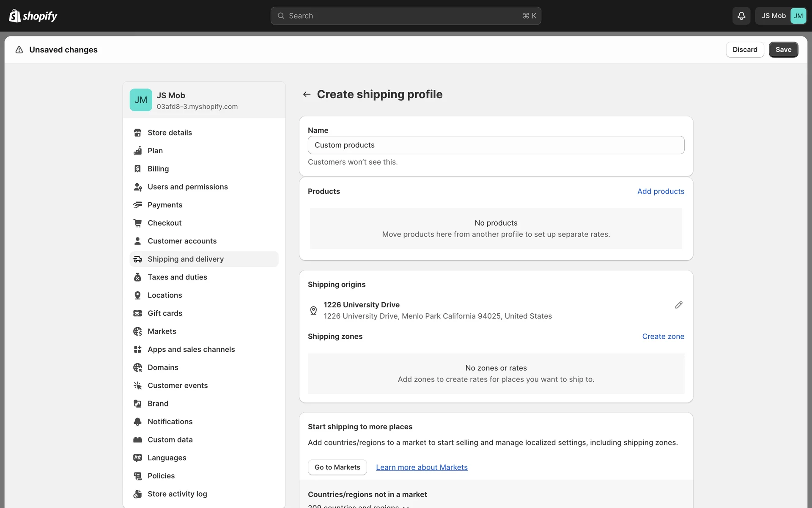
Task: Open the JS Mob account menu
Action: coord(780,16)
